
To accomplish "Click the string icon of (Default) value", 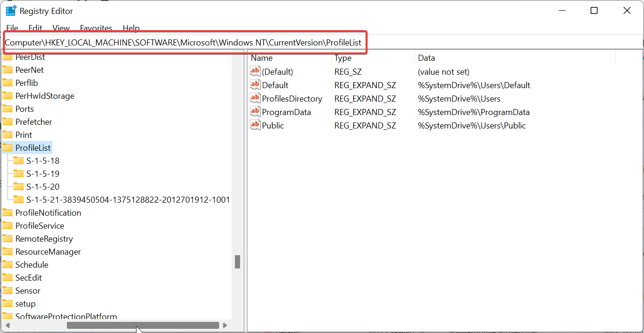I will point(255,71).
